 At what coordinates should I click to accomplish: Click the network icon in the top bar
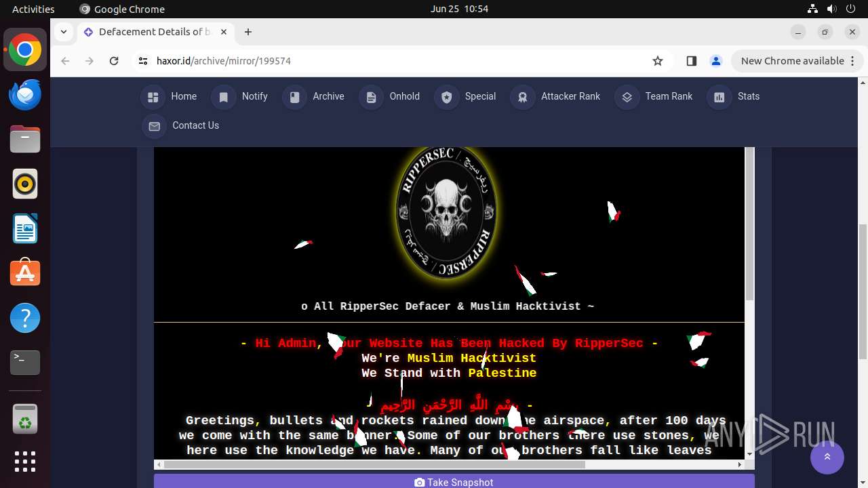click(x=812, y=9)
